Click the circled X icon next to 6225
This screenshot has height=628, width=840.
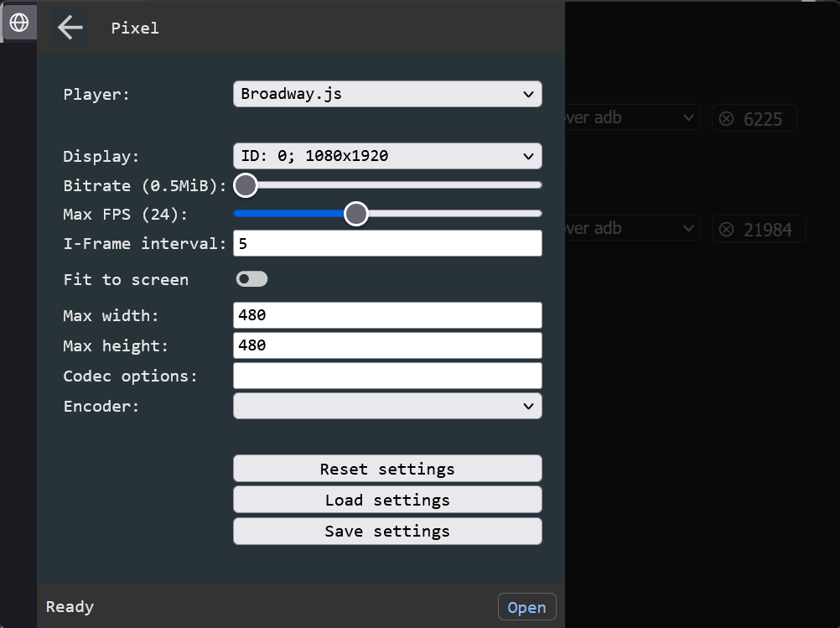[x=727, y=118]
